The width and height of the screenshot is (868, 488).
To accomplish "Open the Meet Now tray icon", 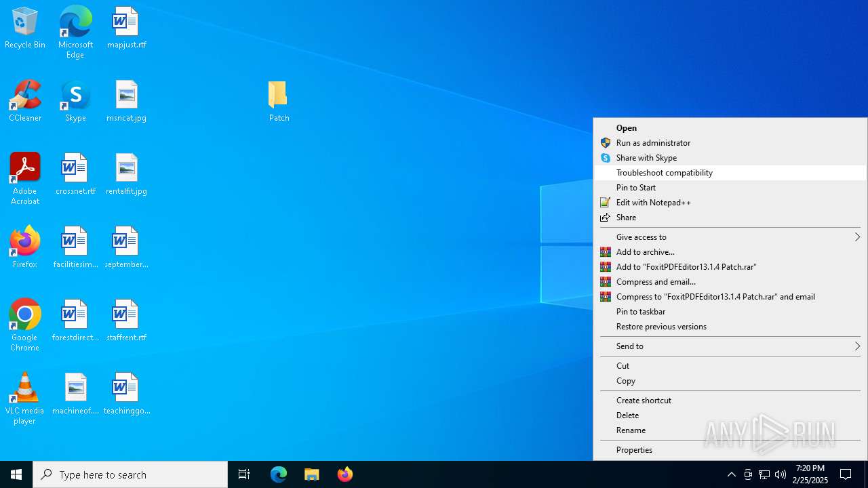I will pos(748,474).
